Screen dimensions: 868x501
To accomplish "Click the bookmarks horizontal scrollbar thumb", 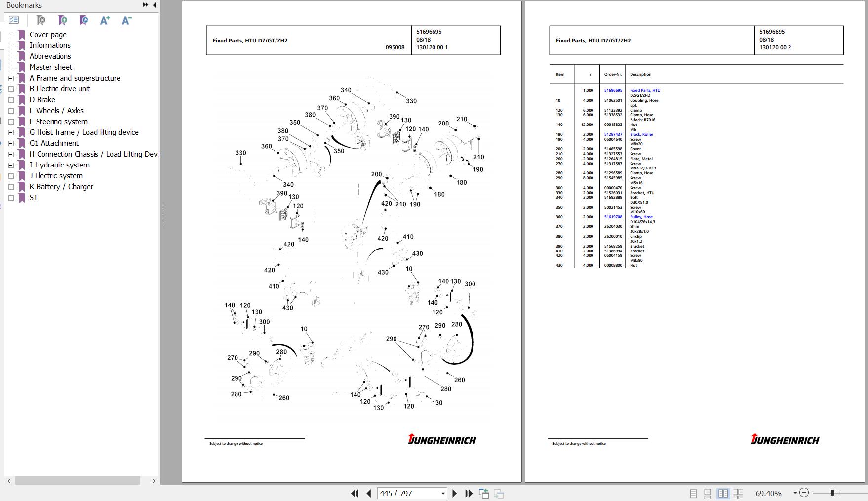I will 78,481.
